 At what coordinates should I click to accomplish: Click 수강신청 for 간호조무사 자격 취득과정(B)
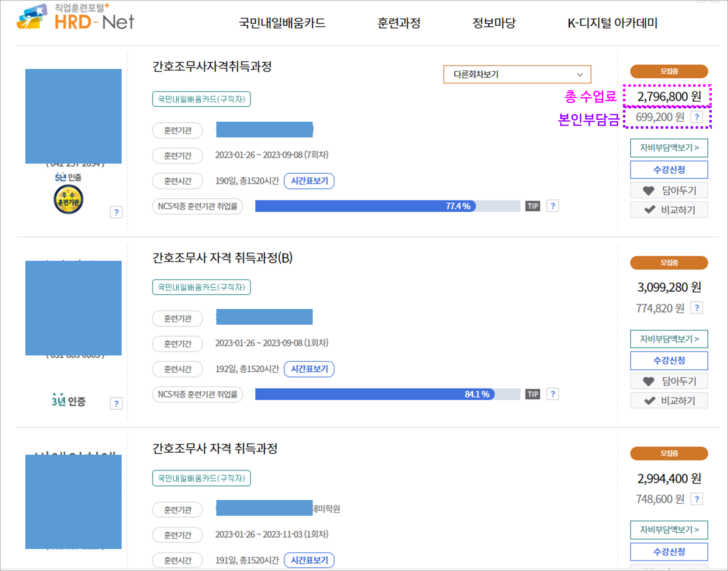point(669,360)
